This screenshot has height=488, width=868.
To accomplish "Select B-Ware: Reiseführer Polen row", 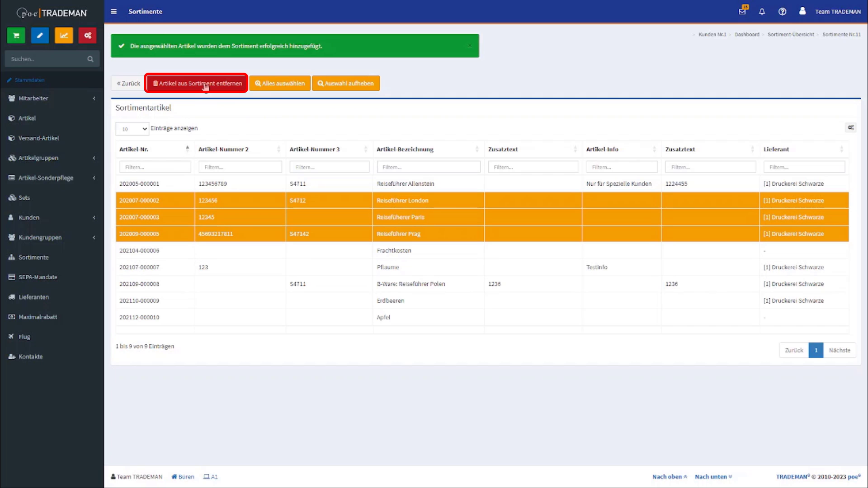I will pos(482,284).
